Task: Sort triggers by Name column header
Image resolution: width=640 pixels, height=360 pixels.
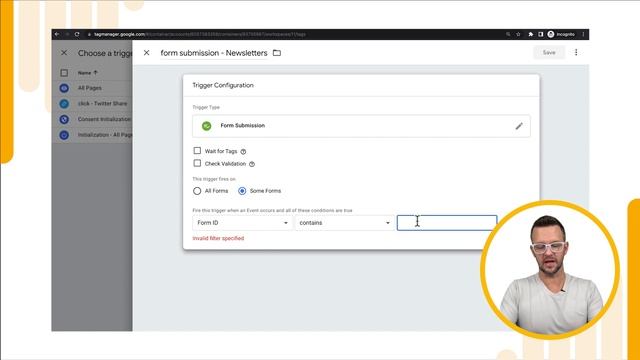Action: pos(88,73)
